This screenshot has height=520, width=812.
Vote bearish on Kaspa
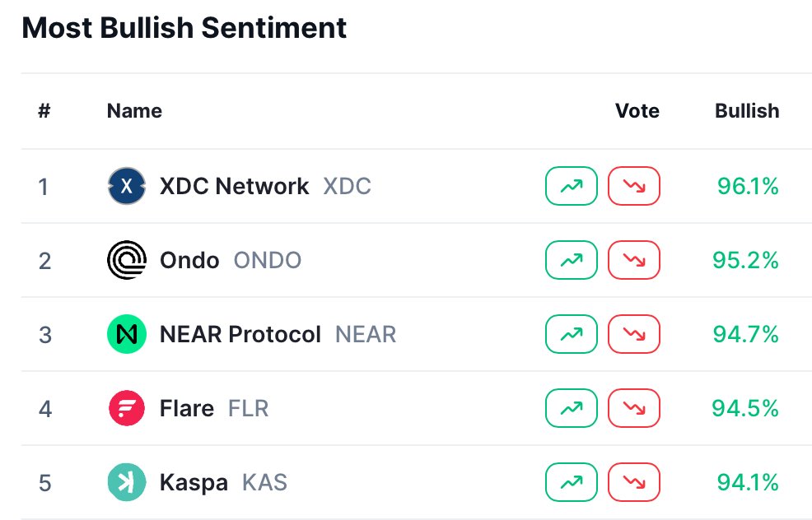(x=634, y=481)
